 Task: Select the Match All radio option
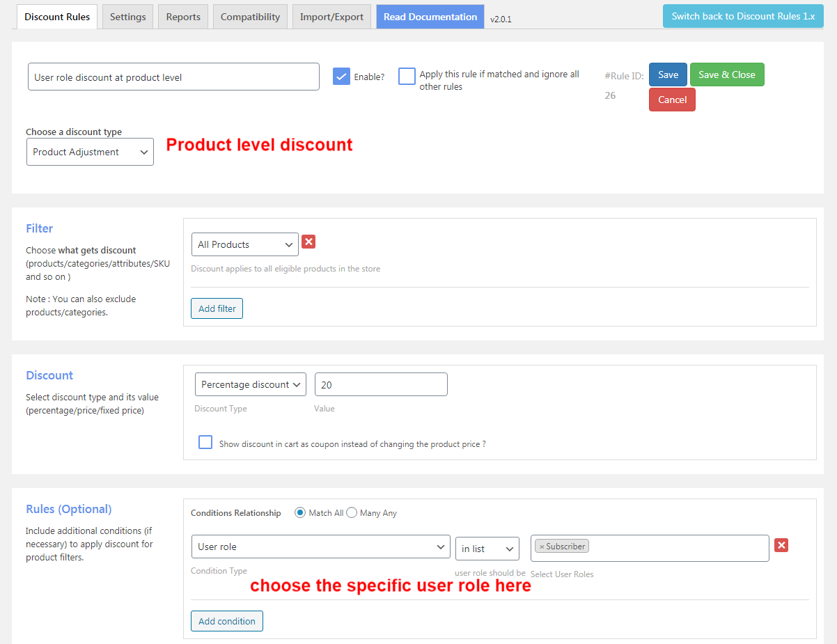[300, 513]
